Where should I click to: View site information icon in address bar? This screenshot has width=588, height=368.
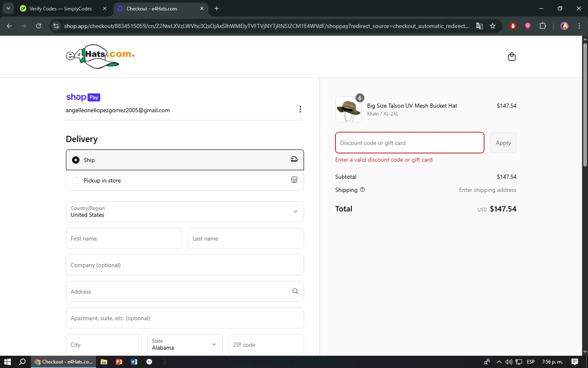[x=56, y=26]
